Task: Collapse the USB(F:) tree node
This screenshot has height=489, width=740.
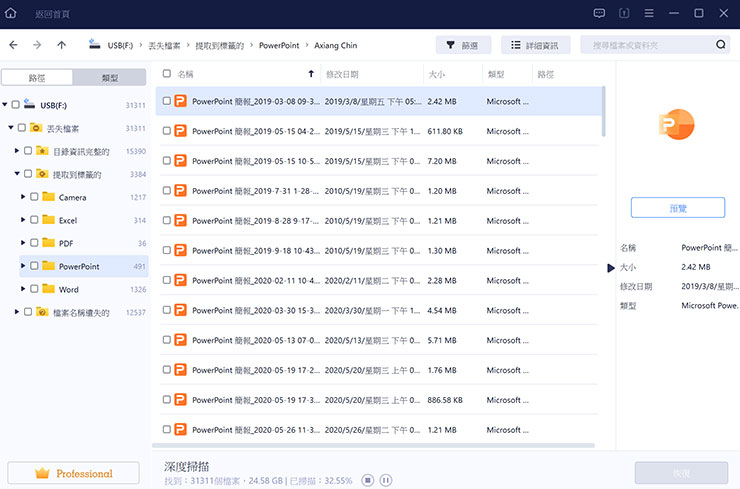Action: [5, 105]
